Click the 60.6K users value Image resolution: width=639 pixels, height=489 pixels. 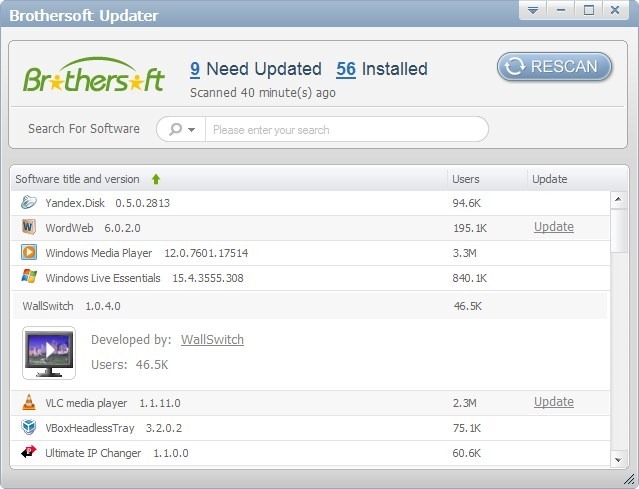coord(467,453)
